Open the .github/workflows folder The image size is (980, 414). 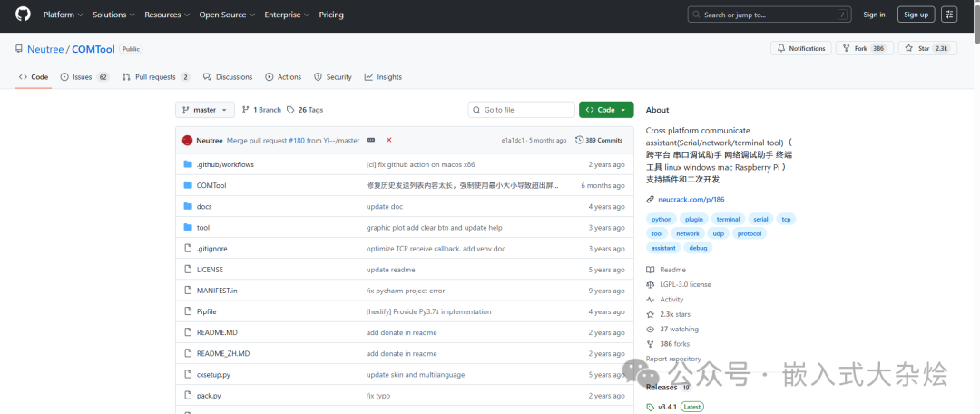pos(225,164)
